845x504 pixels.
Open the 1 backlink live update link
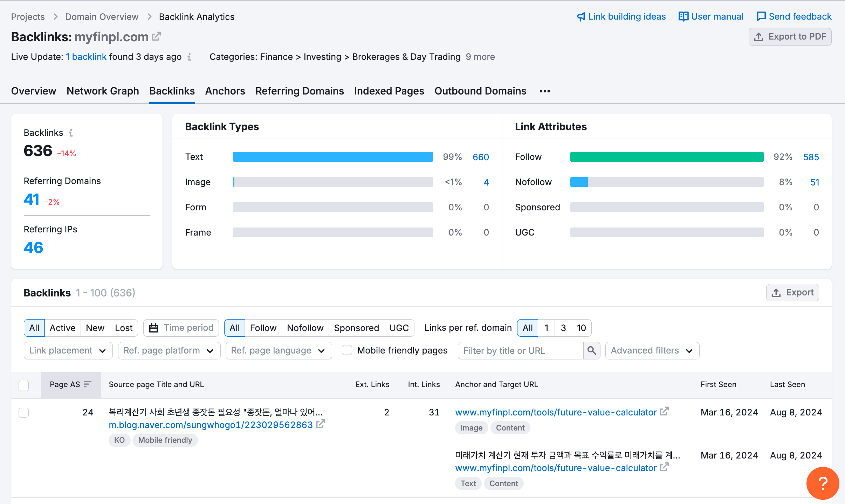point(86,57)
